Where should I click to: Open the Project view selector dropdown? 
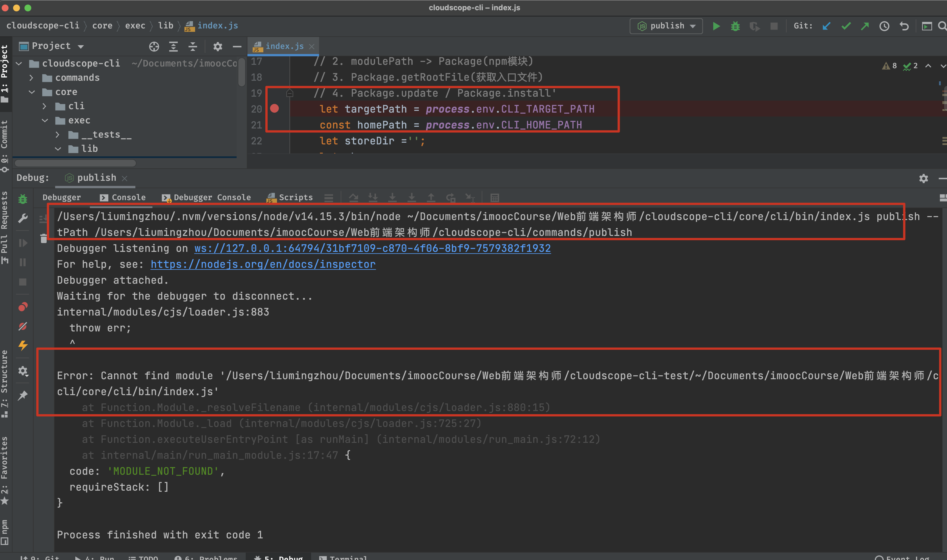pyautogui.click(x=52, y=46)
